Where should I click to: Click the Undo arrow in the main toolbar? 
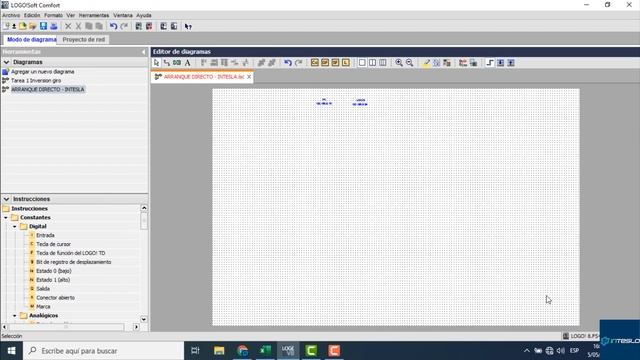coord(113,26)
